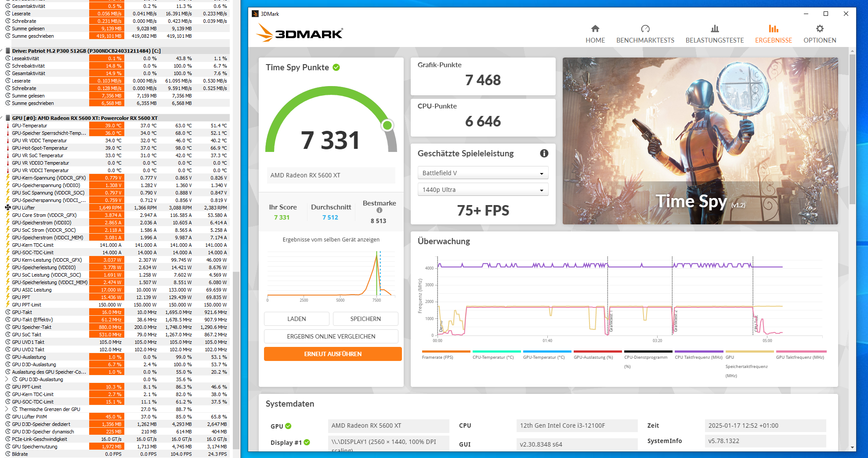
Task: Click the green check next to GPU in Systemdaten
Action: [x=289, y=426]
